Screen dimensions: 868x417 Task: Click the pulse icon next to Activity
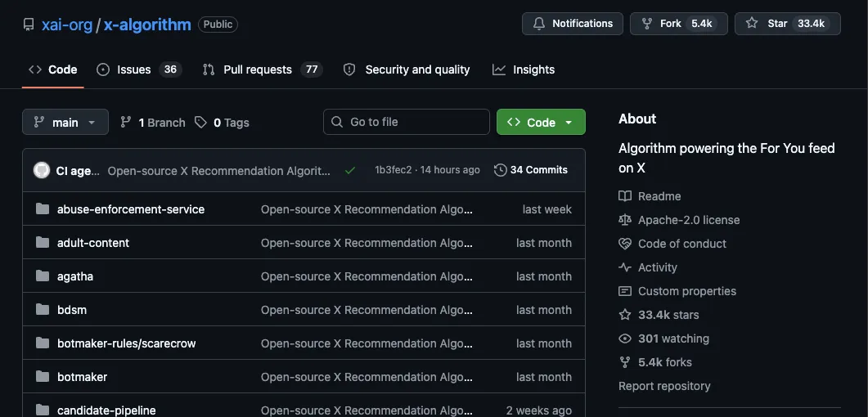[625, 267]
